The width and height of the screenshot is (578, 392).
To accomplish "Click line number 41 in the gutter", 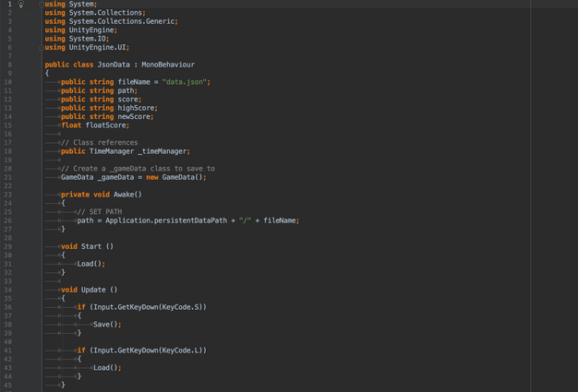I will pos(7,350).
